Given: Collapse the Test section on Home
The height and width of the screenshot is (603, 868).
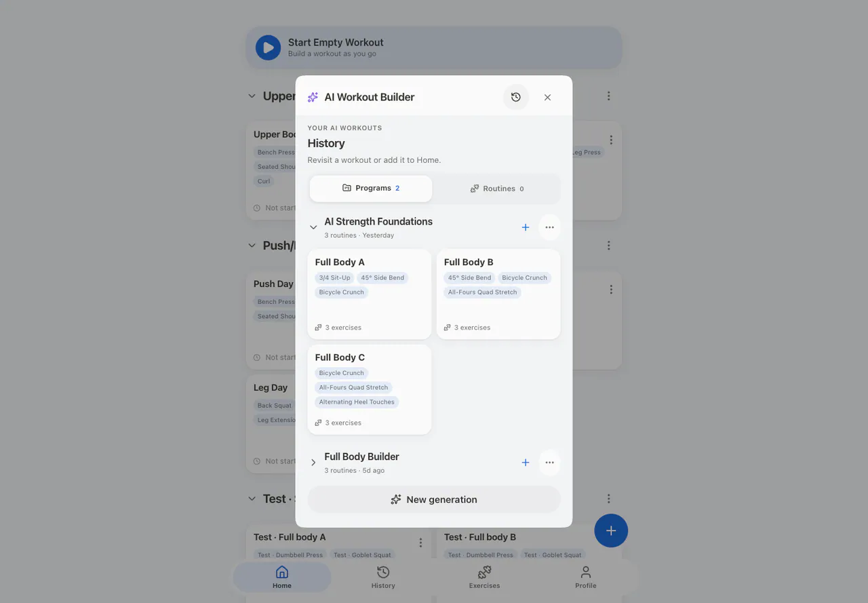Looking at the screenshot, I should (x=252, y=499).
